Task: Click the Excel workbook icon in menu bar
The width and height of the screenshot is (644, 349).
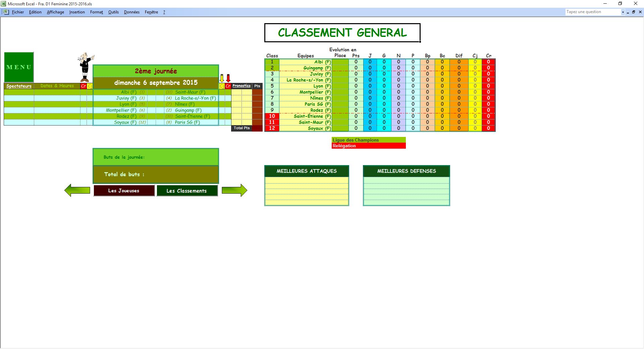Action: point(6,12)
